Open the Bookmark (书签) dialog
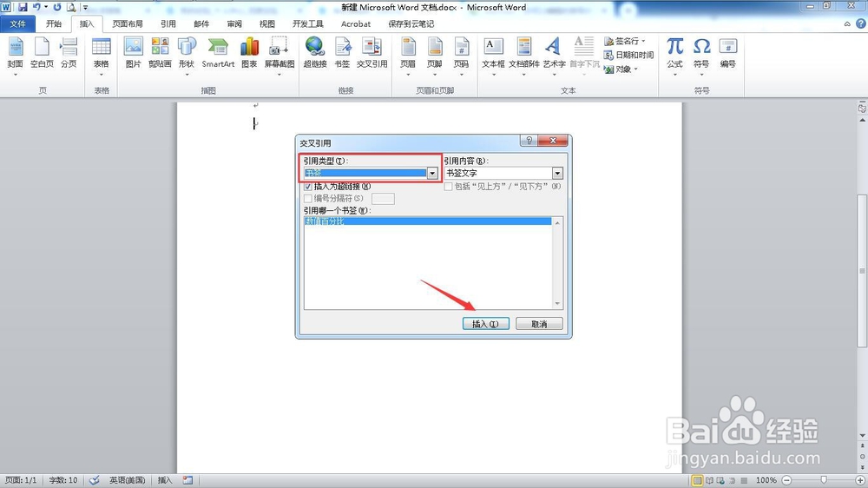This screenshot has height=488, width=868. [342, 54]
